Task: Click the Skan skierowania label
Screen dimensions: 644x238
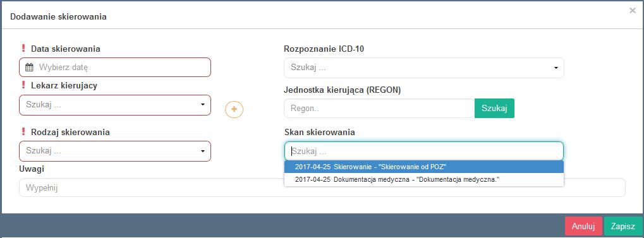Action: point(320,132)
